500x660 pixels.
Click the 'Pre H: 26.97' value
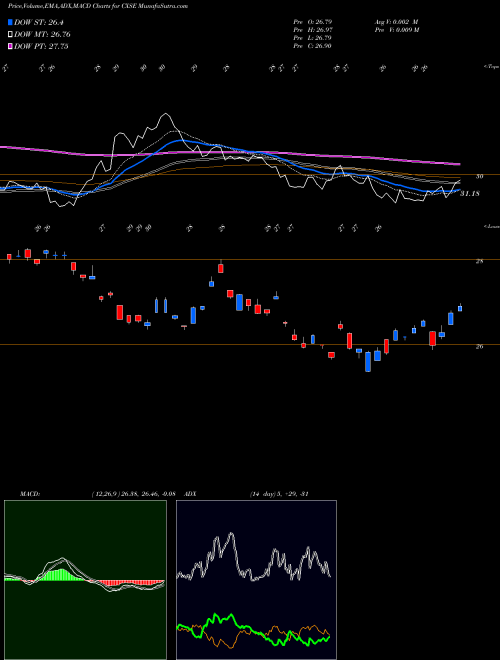[313, 29]
